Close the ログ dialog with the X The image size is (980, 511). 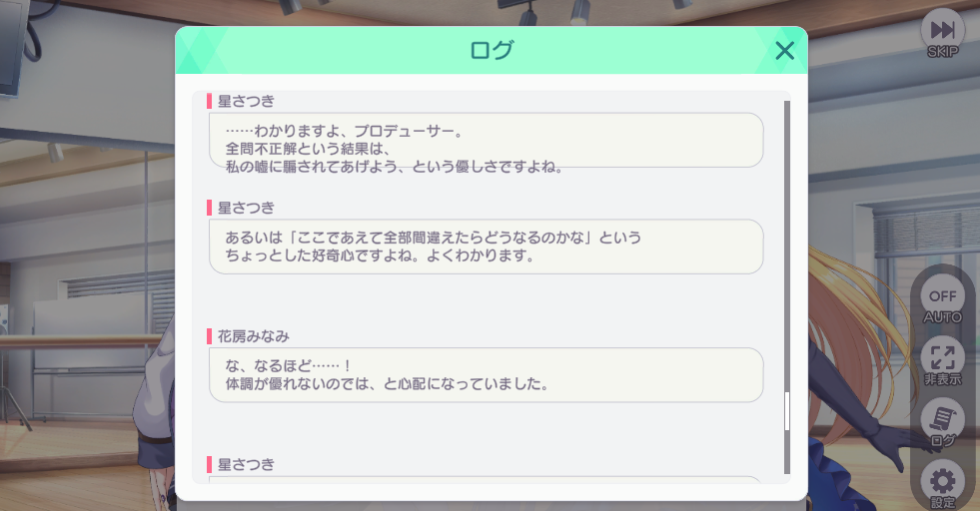(784, 51)
